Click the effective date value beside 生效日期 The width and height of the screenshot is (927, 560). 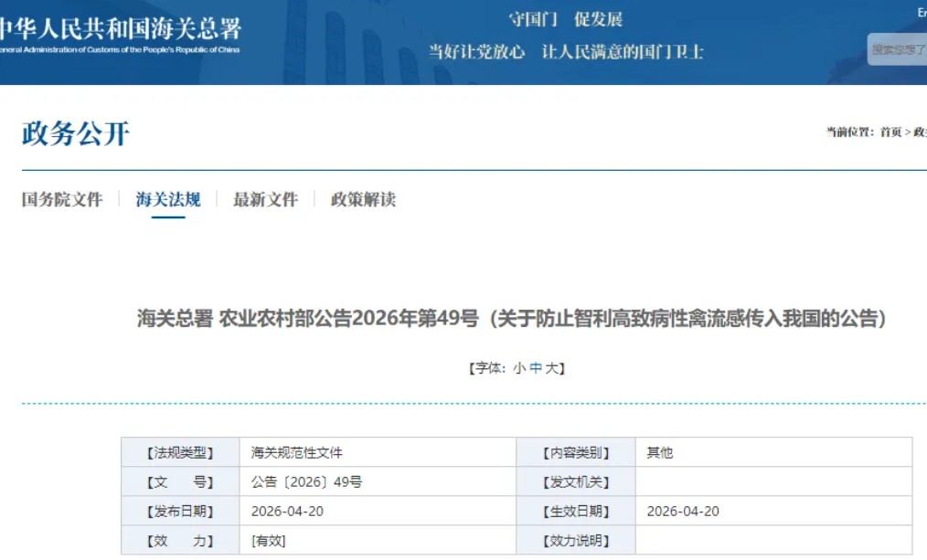click(683, 511)
